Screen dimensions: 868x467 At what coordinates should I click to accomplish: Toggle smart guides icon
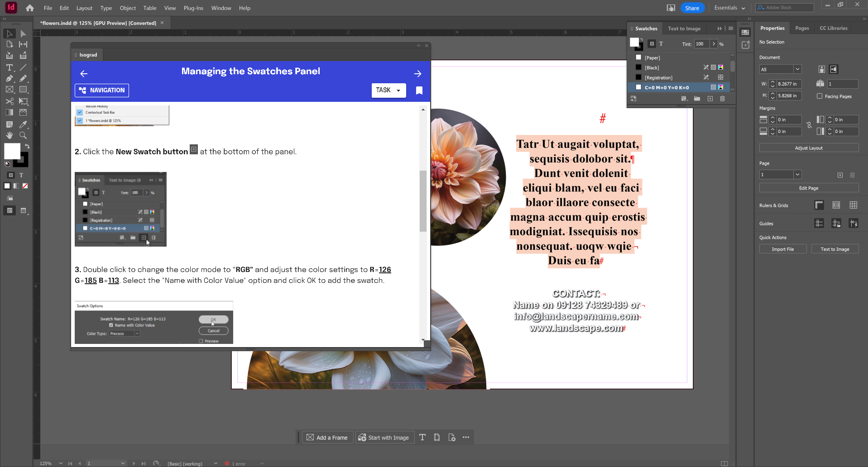(854, 223)
